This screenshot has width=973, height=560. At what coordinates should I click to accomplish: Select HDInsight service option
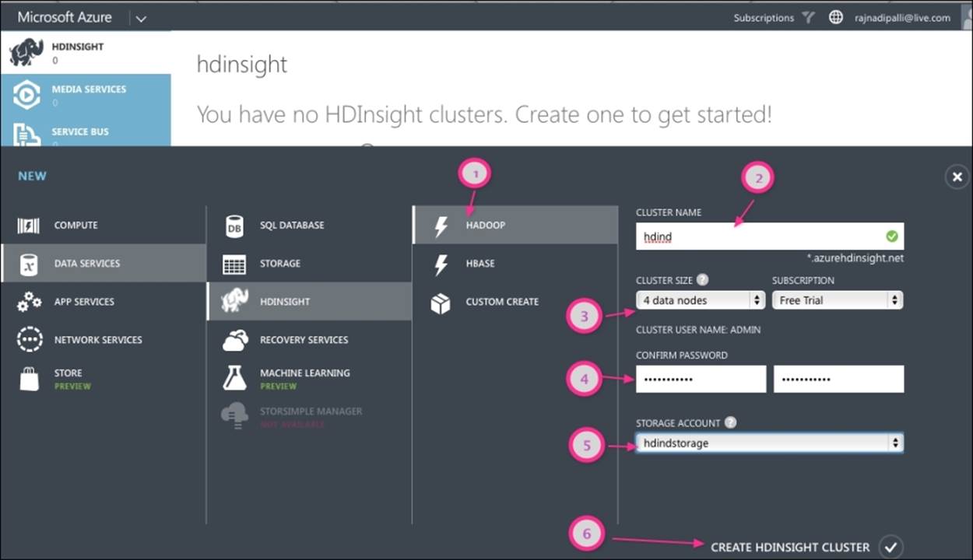pos(309,302)
